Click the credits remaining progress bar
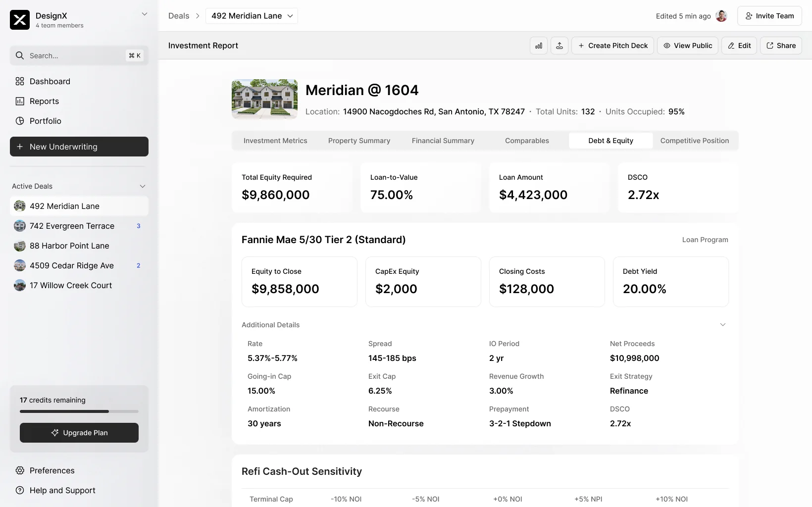Image resolution: width=812 pixels, height=507 pixels. click(x=79, y=411)
